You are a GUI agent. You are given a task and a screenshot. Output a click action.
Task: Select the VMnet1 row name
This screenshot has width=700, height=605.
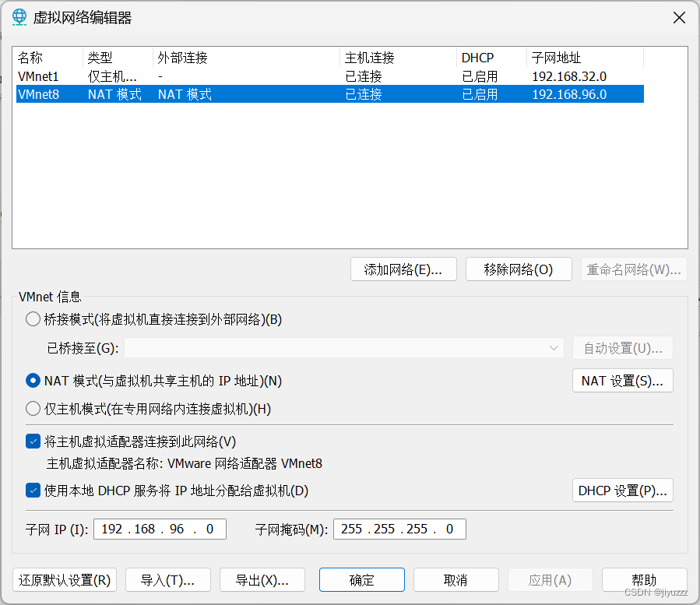coord(38,76)
